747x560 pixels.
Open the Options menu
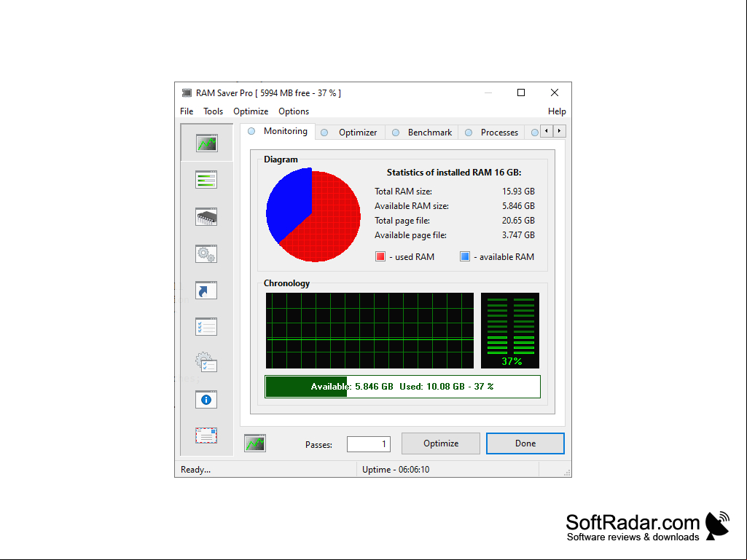point(294,111)
